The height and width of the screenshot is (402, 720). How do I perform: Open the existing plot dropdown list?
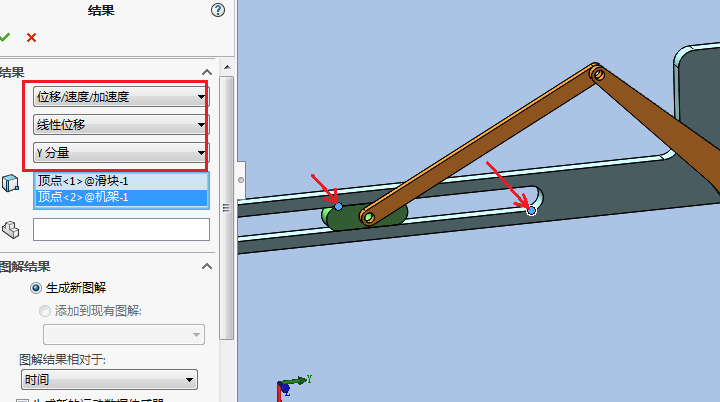pyautogui.click(x=124, y=334)
